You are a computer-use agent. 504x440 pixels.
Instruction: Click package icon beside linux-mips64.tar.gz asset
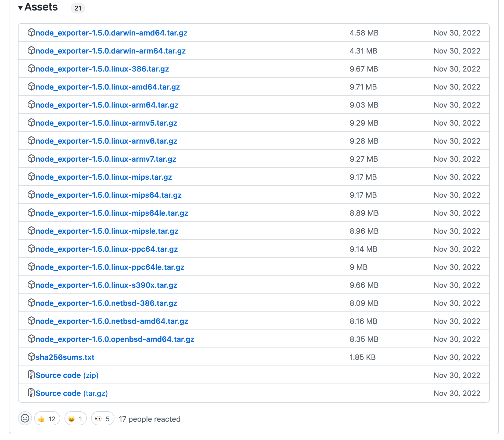click(31, 194)
